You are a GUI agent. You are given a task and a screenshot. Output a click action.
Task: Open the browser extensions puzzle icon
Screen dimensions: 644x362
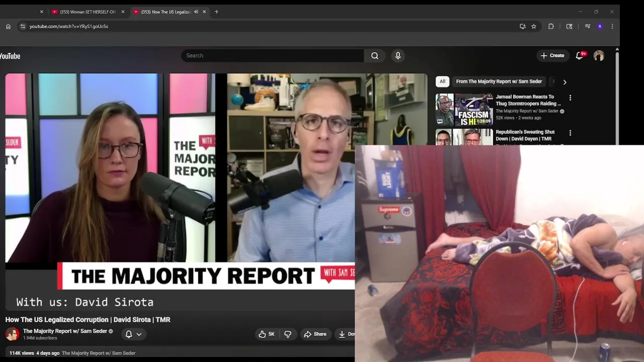551,26
